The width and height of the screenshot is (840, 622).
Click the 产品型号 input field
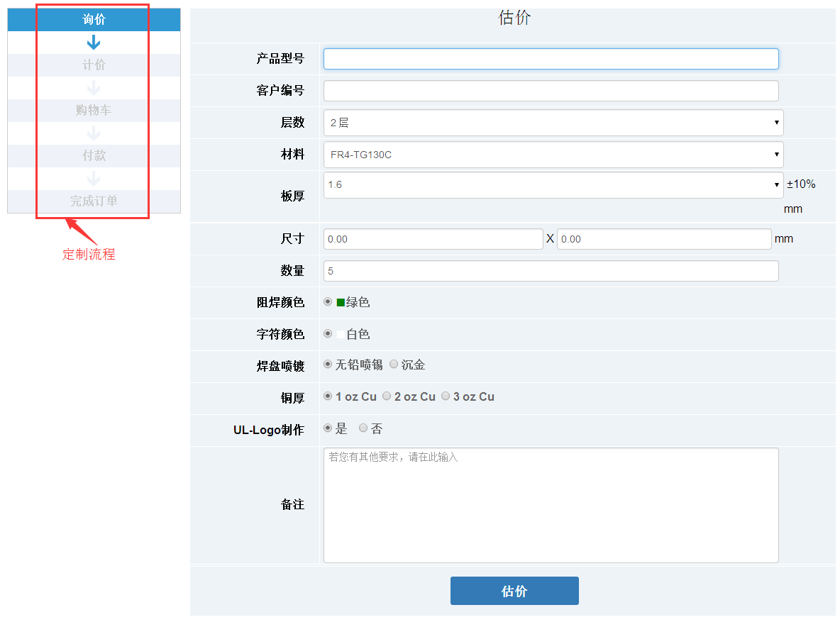click(x=551, y=59)
